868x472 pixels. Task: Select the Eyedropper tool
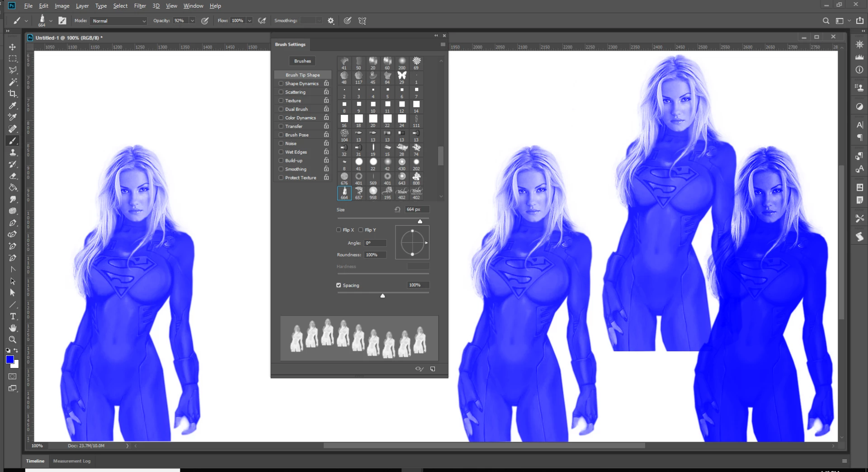[13, 105]
